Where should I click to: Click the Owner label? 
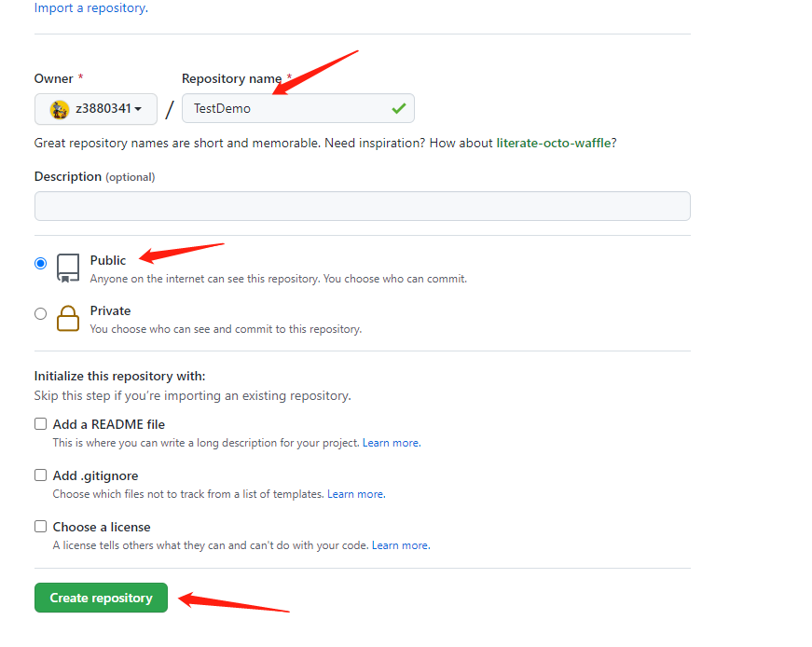53,78
